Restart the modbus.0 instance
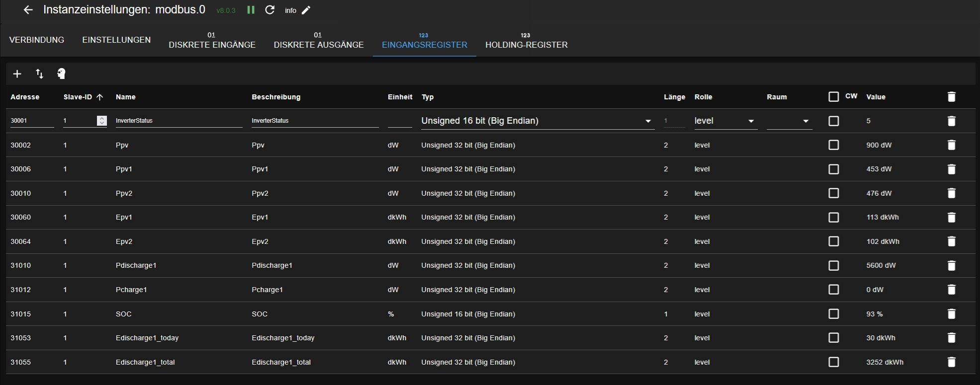The image size is (980, 385). (x=269, y=10)
